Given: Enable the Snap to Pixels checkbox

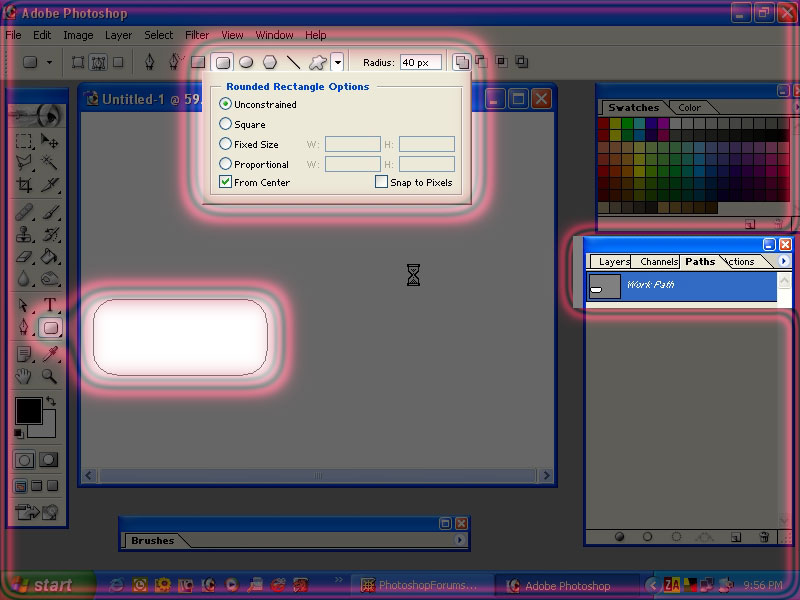Looking at the screenshot, I should (x=381, y=182).
